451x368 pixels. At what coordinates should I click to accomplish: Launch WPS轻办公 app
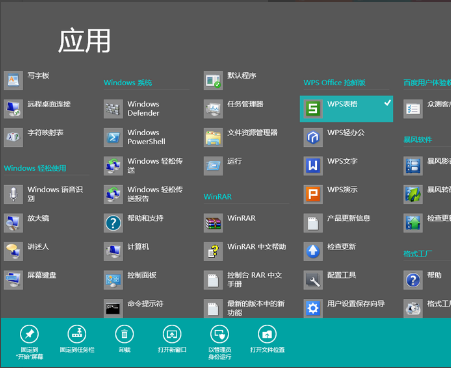tap(334, 137)
